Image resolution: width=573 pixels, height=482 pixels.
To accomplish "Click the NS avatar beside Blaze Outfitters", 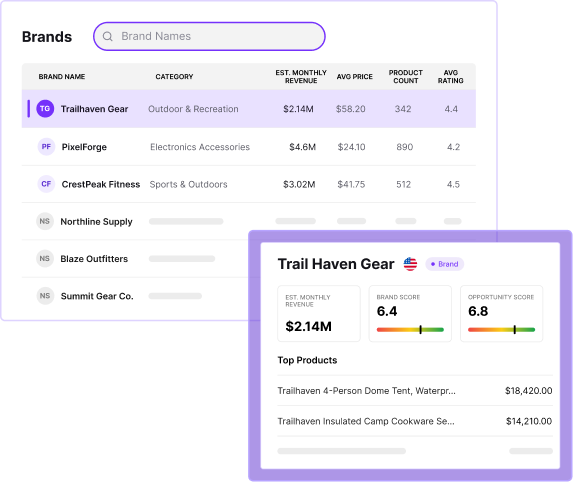I will (45, 259).
